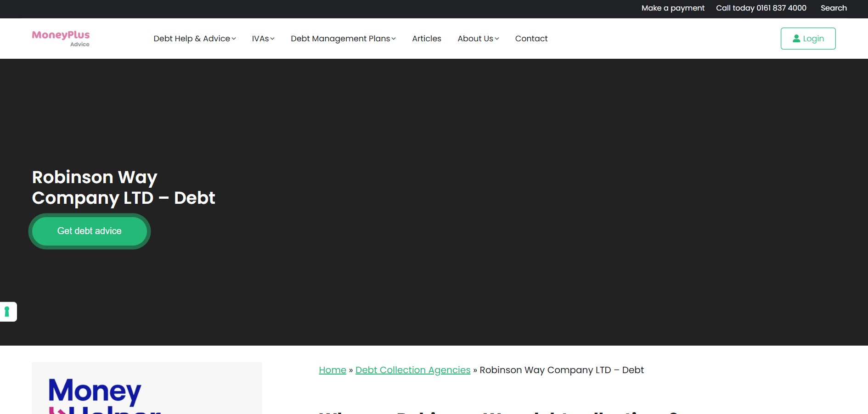The image size is (868, 414).
Task: Click the Make a payment link
Action: (672, 8)
